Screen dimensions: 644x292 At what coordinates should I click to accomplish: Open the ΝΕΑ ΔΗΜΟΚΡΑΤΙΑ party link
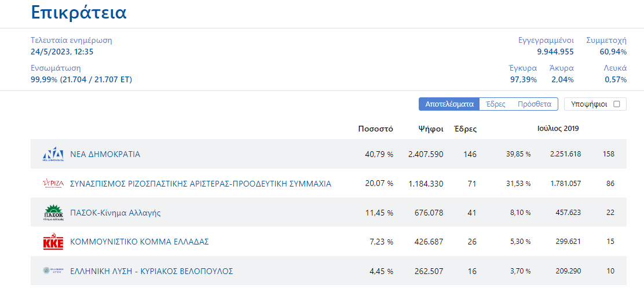tap(105, 155)
